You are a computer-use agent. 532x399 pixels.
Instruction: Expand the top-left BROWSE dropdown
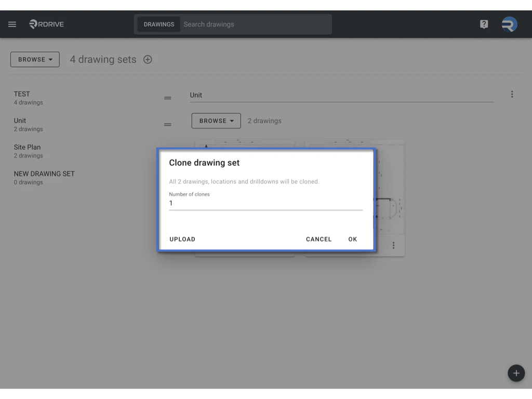point(35,59)
